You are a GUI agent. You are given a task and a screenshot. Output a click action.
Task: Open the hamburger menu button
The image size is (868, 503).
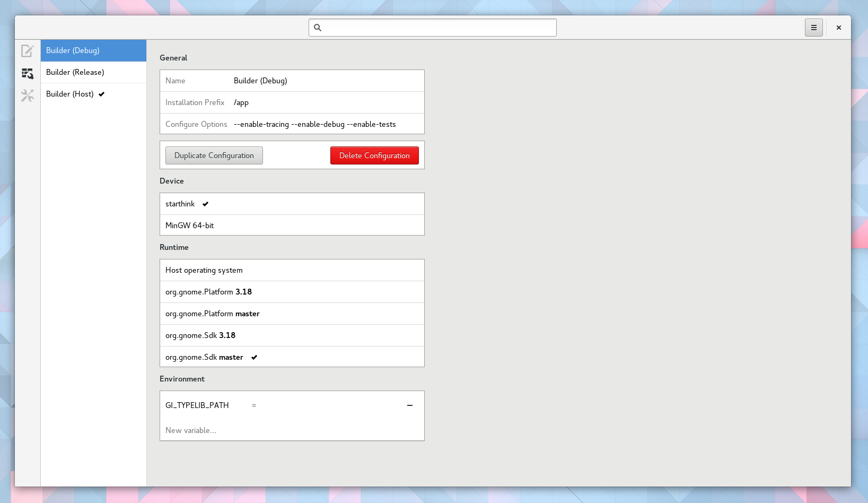click(813, 28)
